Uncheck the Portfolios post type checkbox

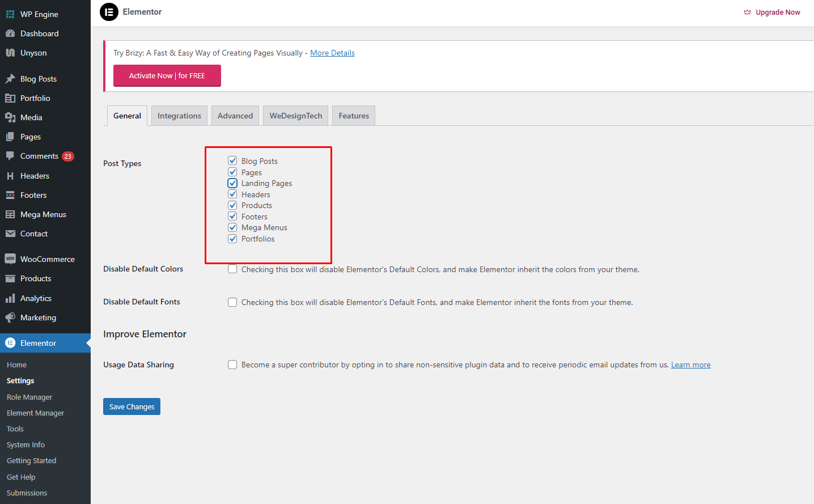click(x=232, y=239)
